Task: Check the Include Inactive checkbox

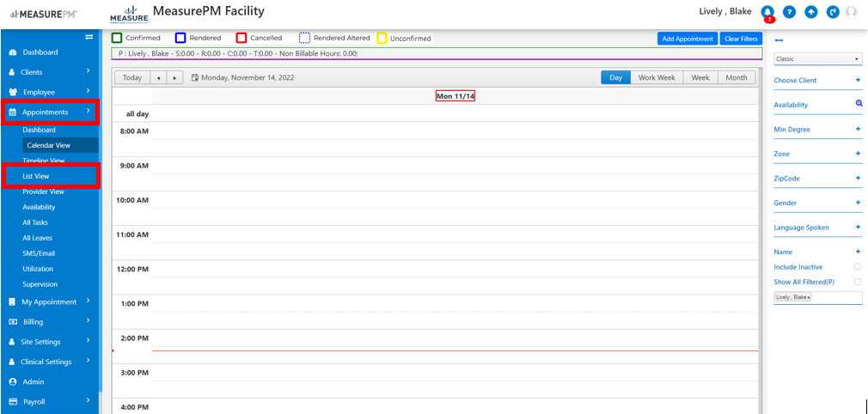Action: pos(858,267)
